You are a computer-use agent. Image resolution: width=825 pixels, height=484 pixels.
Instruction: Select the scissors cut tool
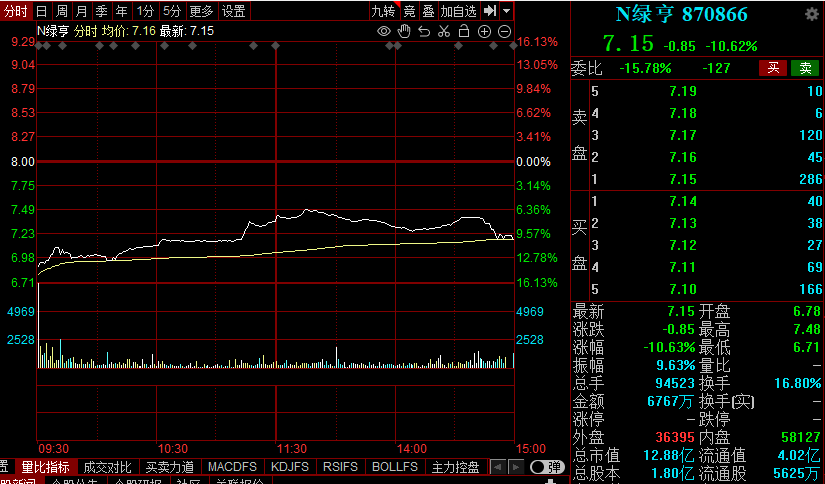coord(444,32)
